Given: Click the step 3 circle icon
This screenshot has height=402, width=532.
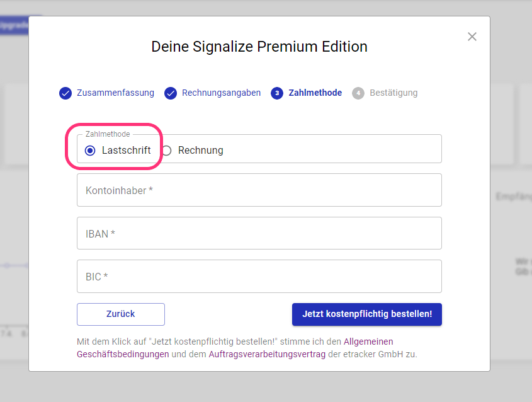Looking at the screenshot, I should (x=277, y=93).
